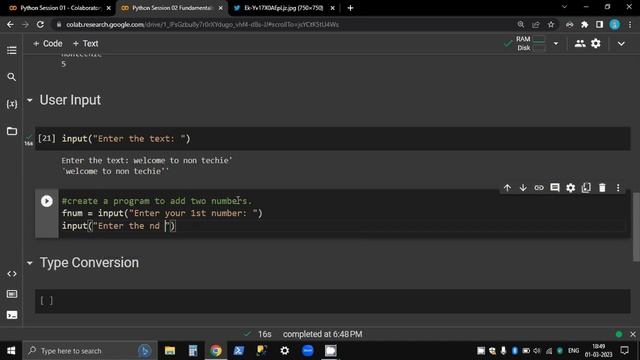This screenshot has width=640, height=360.
Task: Open the table of contents sidebar icon
Action: point(11,50)
